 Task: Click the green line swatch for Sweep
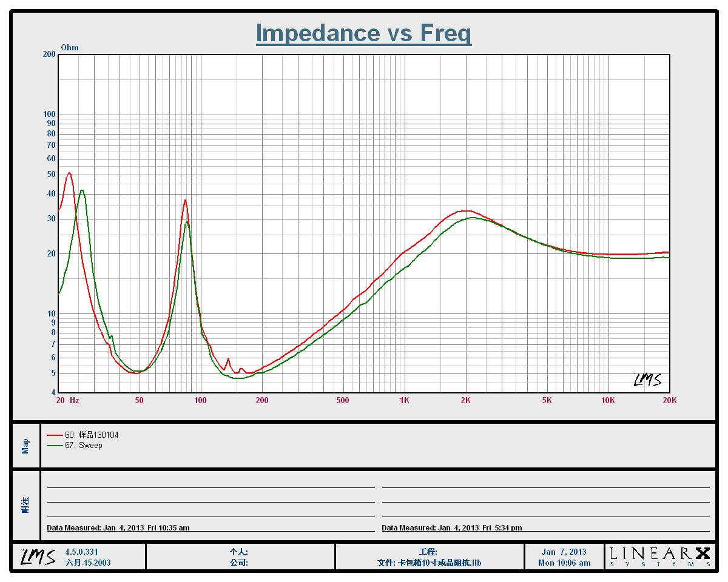pyautogui.click(x=55, y=446)
